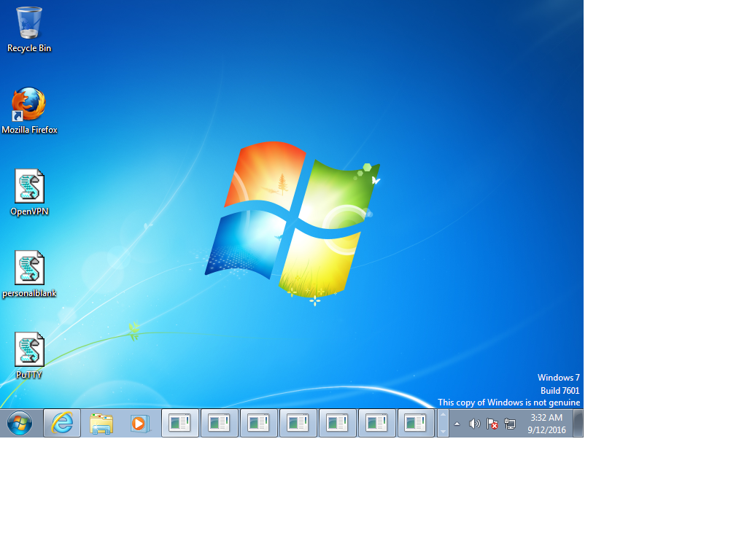Click the volume speaker icon in tray
Image resolution: width=747 pixels, height=560 pixels.
[x=474, y=424]
